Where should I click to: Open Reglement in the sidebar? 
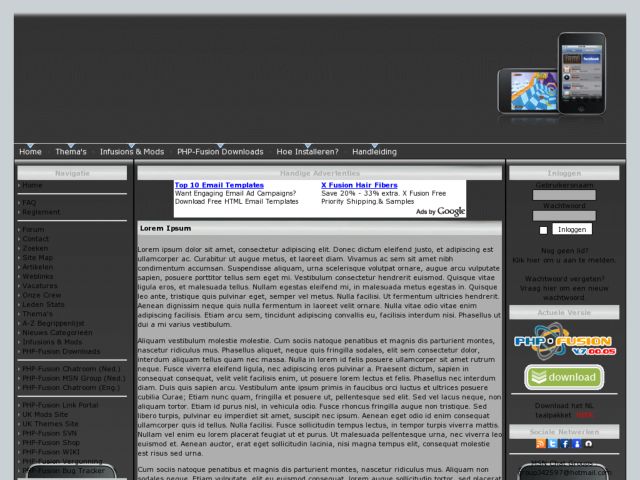[x=41, y=212]
